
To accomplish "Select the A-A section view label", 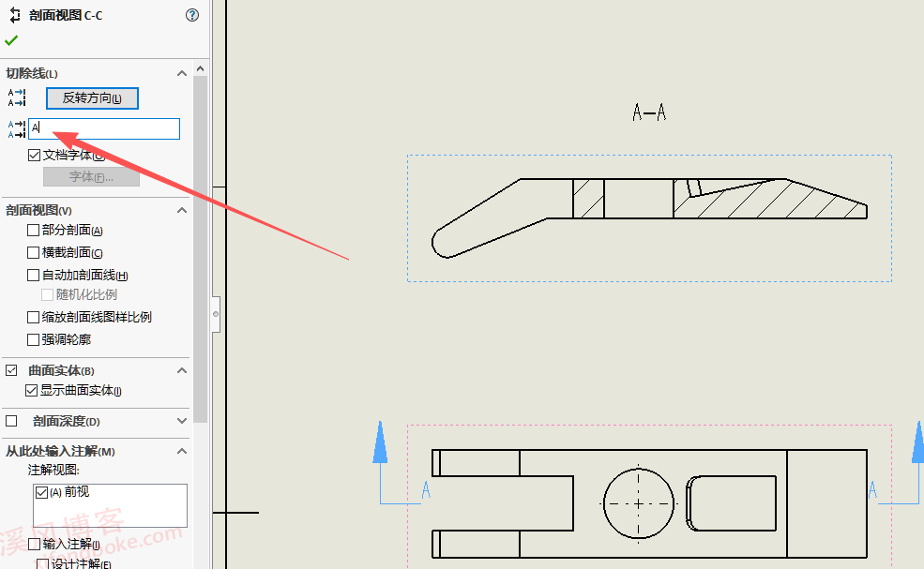I will coord(649,112).
